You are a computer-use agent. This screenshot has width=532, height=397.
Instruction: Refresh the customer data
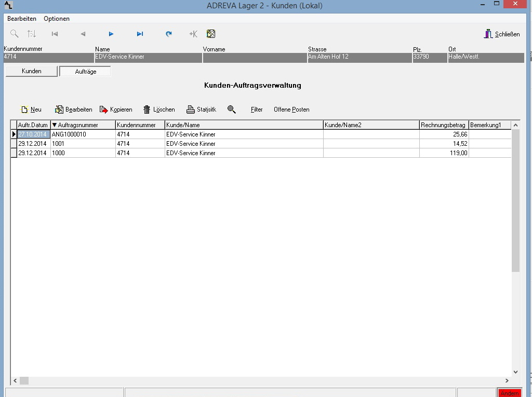tap(169, 34)
